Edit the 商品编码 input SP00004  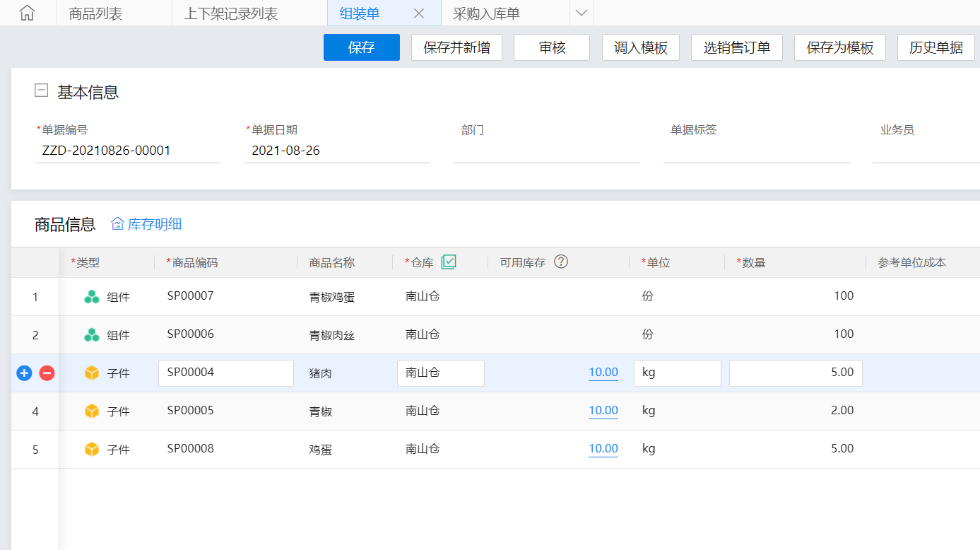[226, 373]
